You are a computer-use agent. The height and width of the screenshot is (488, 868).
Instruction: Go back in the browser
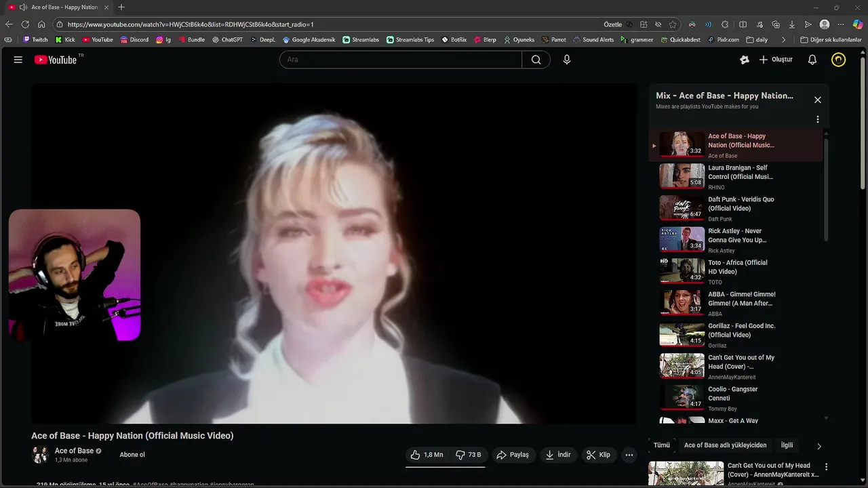[x=9, y=24]
